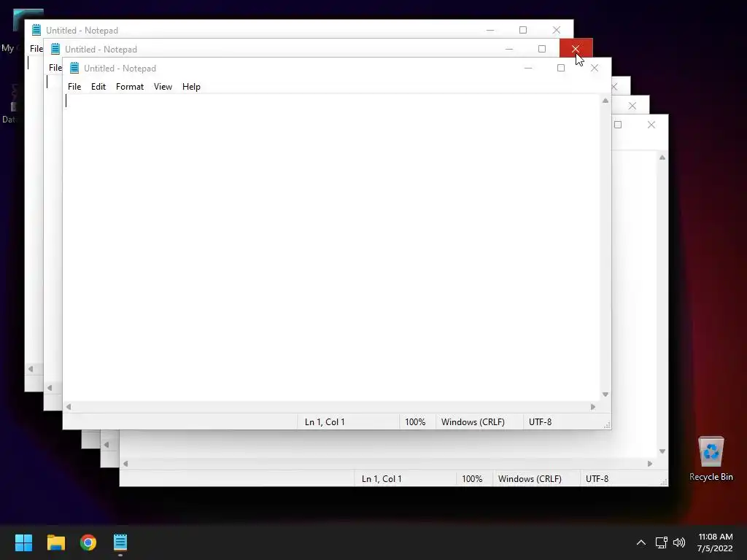Image resolution: width=747 pixels, height=560 pixels.
Task: Click up scroll arrow in front Notepad window
Action: point(605,101)
